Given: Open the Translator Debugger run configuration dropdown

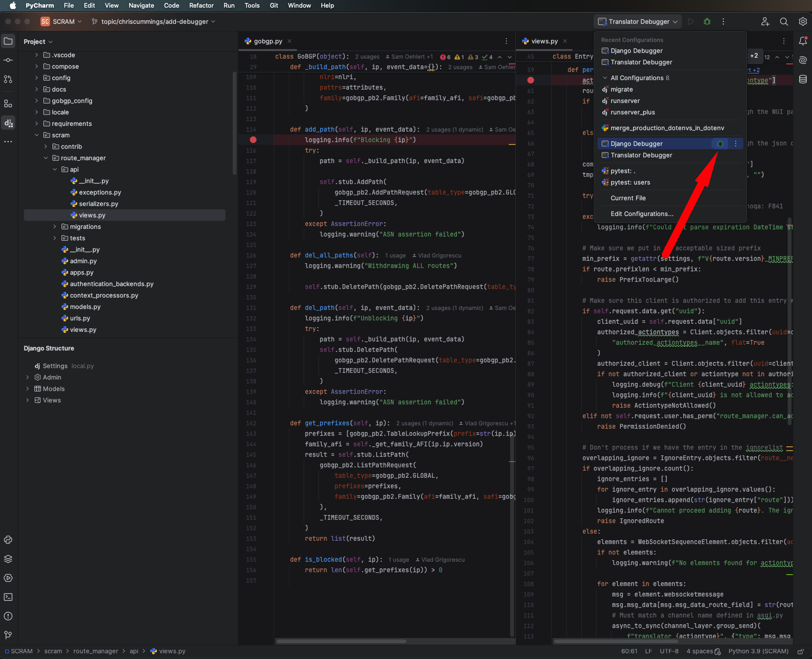Looking at the screenshot, I should click(x=638, y=21).
